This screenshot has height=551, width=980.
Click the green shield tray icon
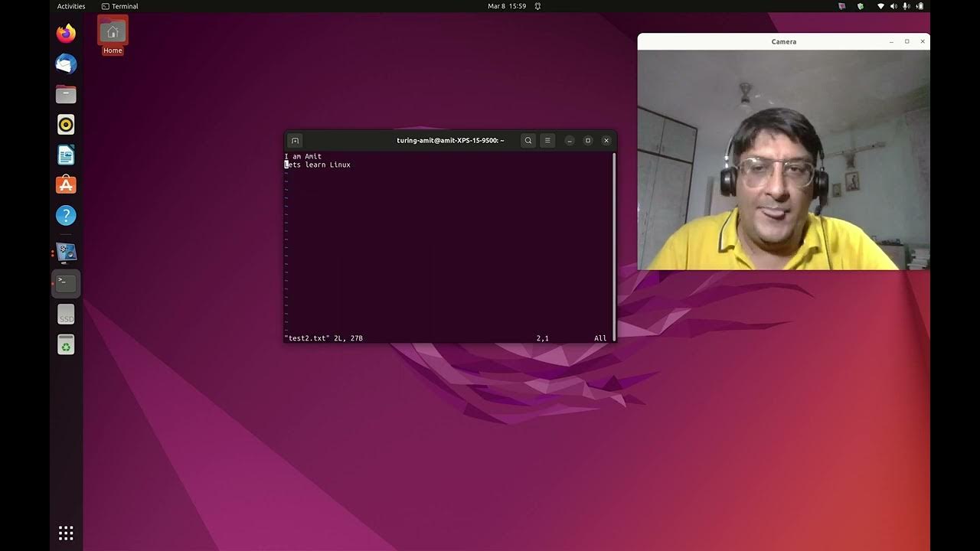(861, 6)
